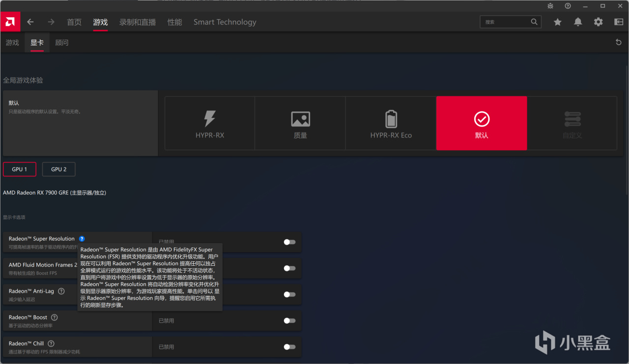Minimize the AMD Software window
The width and height of the screenshot is (629, 364).
pos(586,6)
